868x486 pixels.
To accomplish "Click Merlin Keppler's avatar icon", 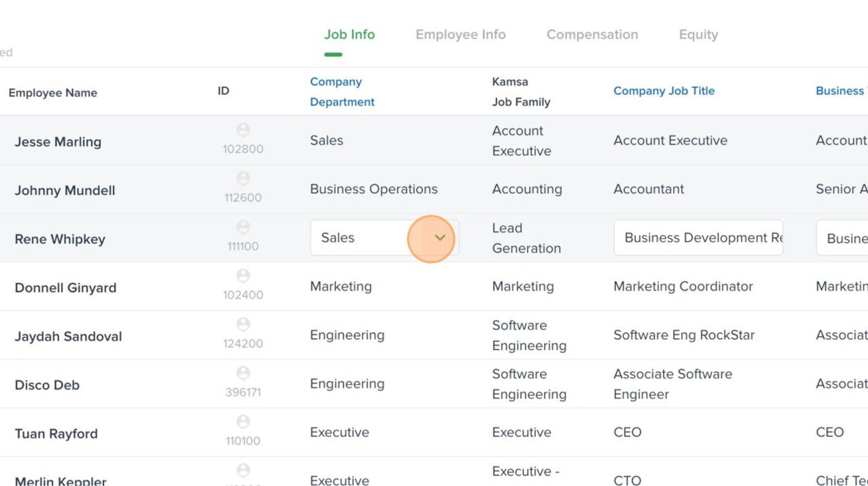I will (243, 470).
